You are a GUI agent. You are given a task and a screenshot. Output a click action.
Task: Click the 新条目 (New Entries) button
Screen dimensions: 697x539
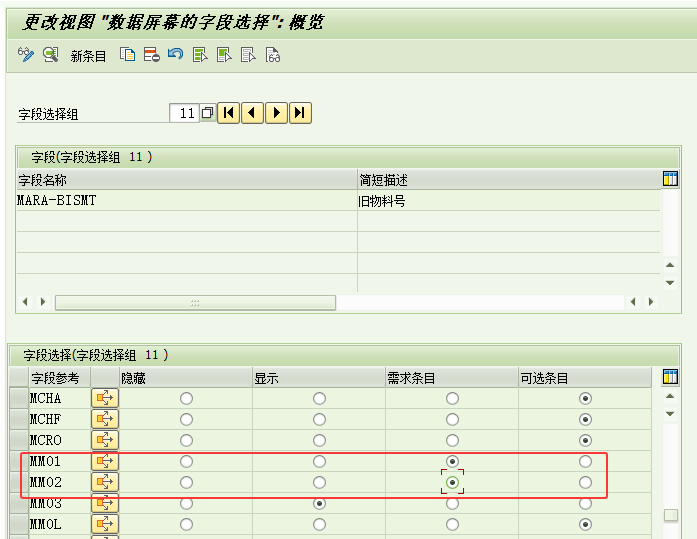tap(88, 56)
